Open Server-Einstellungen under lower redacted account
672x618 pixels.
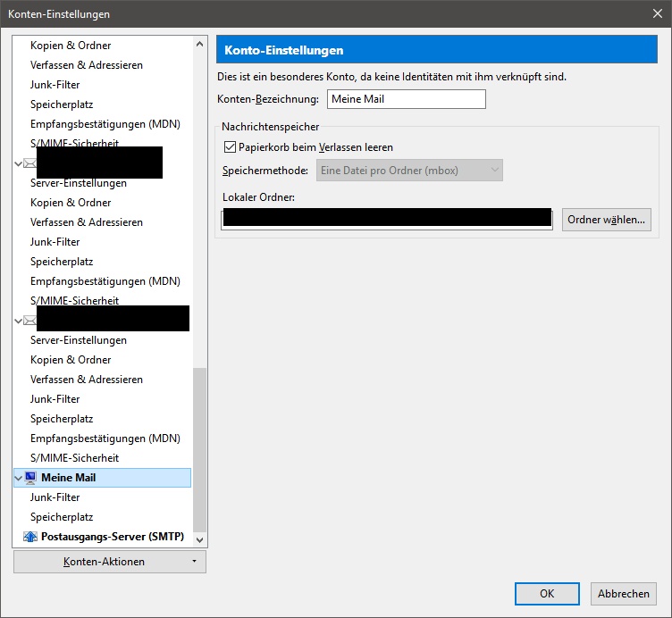tap(79, 340)
